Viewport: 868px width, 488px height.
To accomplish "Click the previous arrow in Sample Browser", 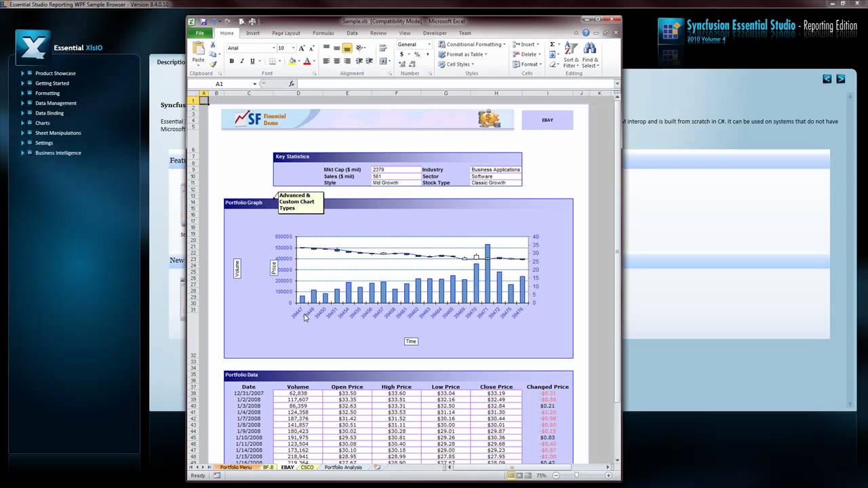I will [827, 79].
